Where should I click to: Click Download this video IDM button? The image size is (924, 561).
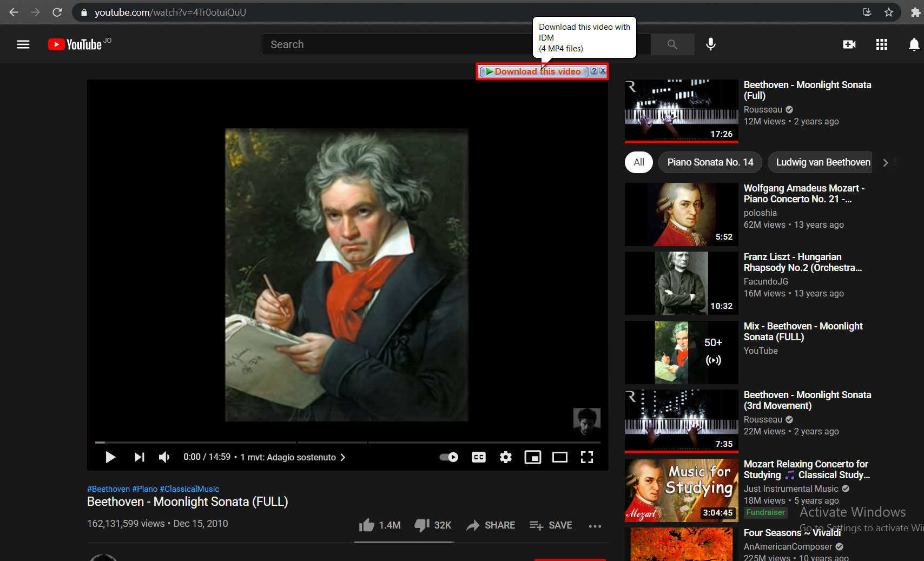[x=534, y=71]
